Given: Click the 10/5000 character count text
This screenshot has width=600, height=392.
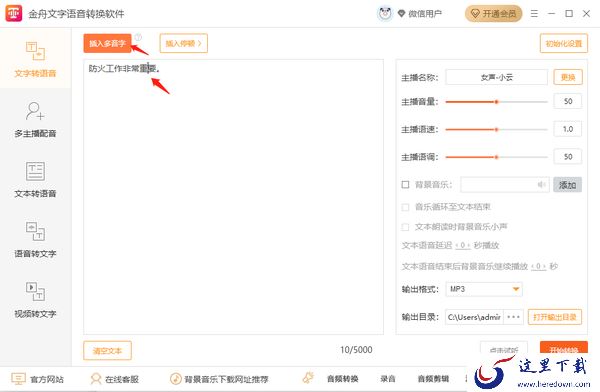Looking at the screenshot, I should click(x=356, y=350).
